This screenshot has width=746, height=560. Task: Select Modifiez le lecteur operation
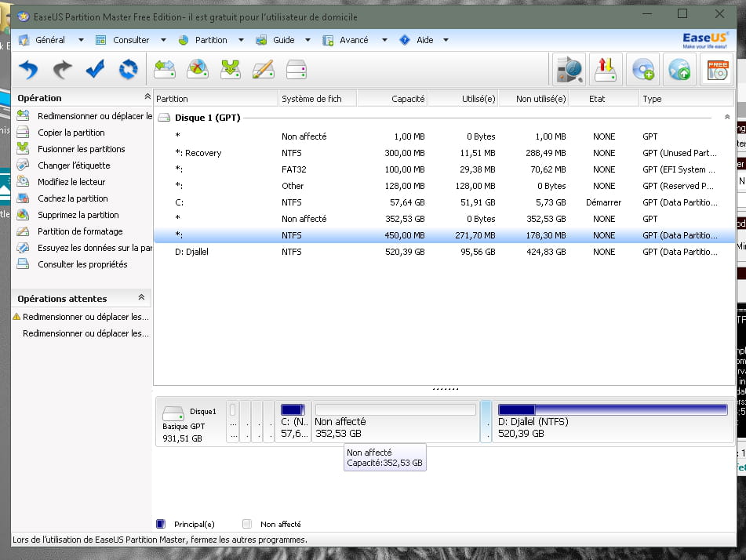point(71,182)
